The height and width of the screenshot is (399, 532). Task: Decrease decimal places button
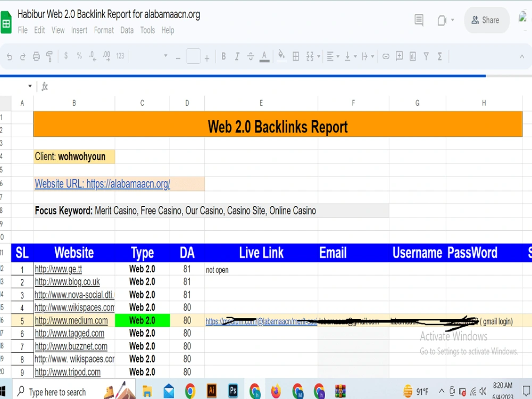pyautogui.click(x=93, y=56)
